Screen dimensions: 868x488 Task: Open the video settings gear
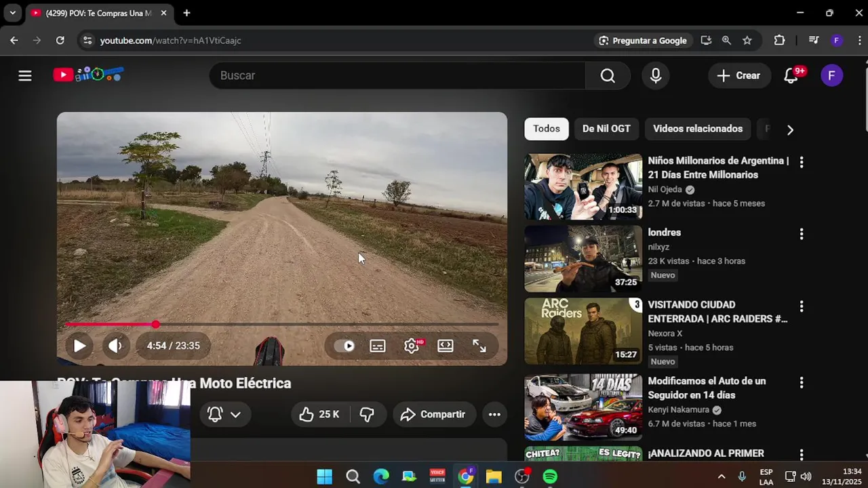pyautogui.click(x=412, y=346)
